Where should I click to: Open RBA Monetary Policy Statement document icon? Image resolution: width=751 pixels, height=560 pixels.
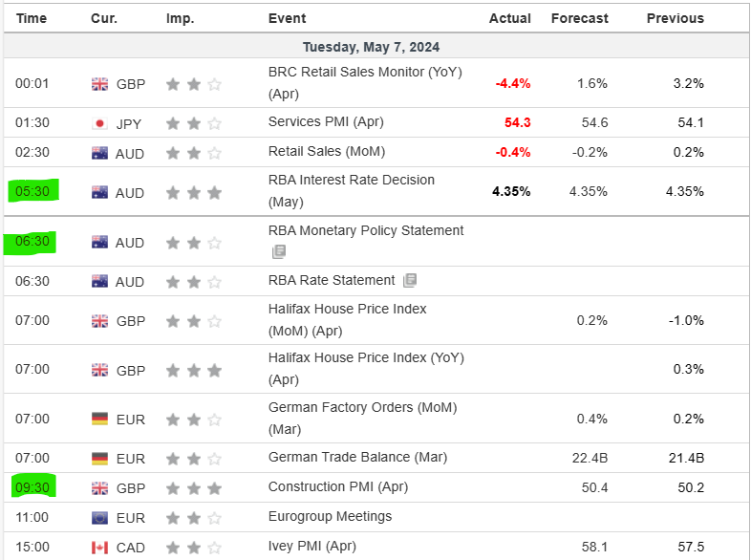(x=278, y=252)
